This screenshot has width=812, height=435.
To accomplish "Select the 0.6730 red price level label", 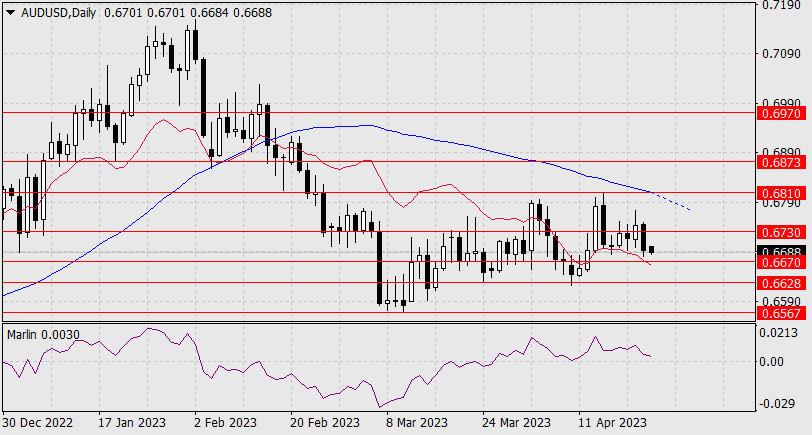I will pyautogui.click(x=781, y=233).
